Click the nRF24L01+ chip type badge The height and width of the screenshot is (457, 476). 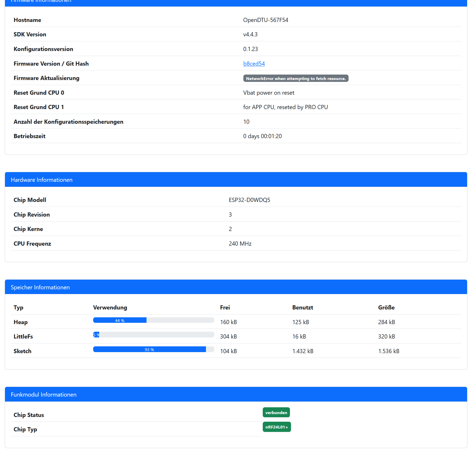pos(277,427)
